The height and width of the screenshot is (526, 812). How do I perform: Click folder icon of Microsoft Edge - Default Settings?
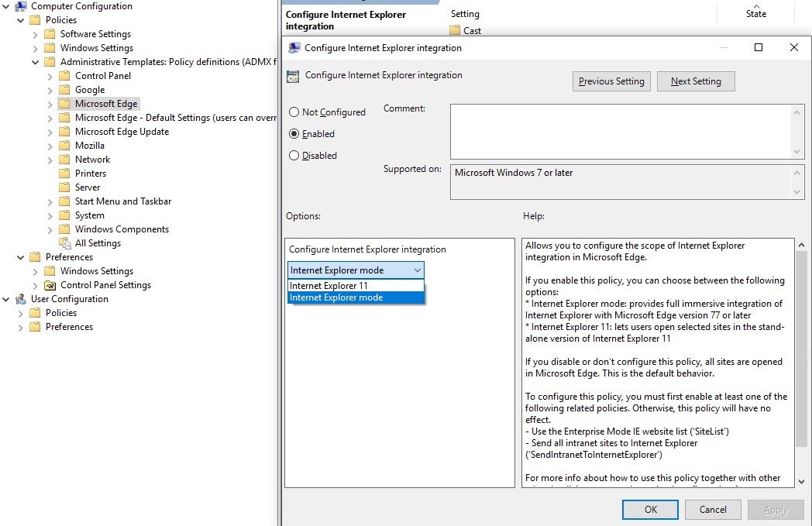[64, 118]
